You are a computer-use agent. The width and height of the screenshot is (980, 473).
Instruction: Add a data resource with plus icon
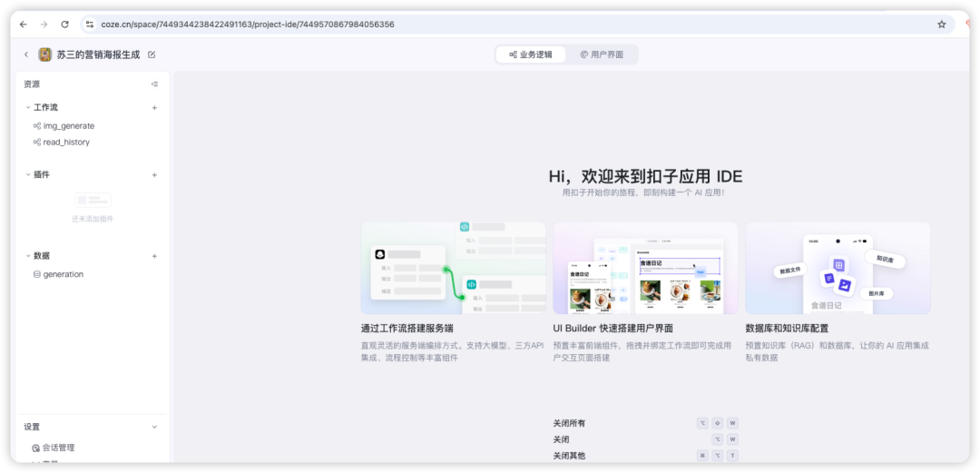(x=154, y=256)
